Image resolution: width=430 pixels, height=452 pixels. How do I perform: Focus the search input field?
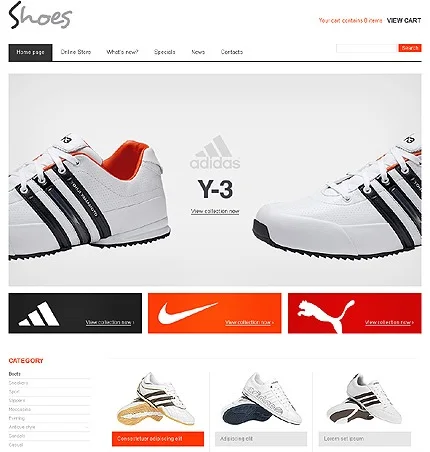point(367,48)
